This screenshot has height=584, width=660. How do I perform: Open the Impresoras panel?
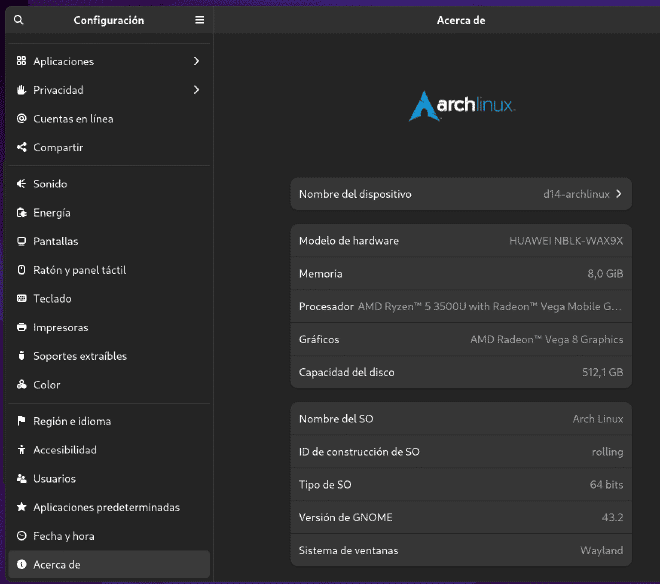(109, 327)
